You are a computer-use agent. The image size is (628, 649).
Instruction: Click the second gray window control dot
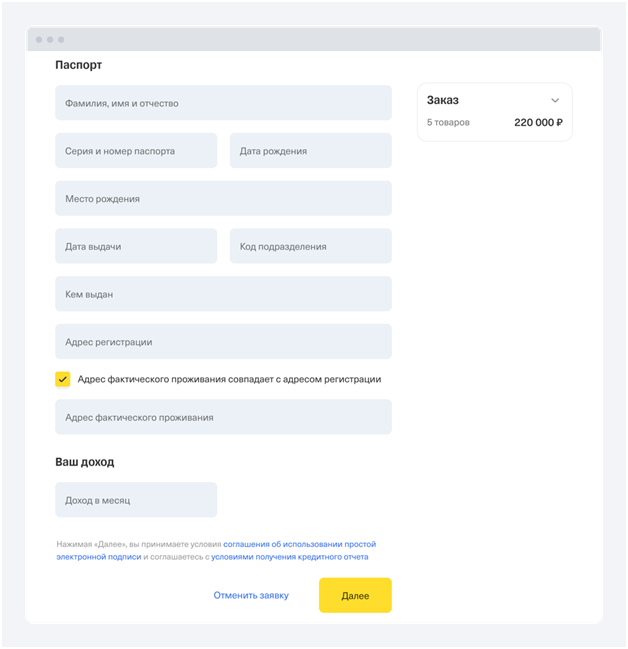[50, 40]
